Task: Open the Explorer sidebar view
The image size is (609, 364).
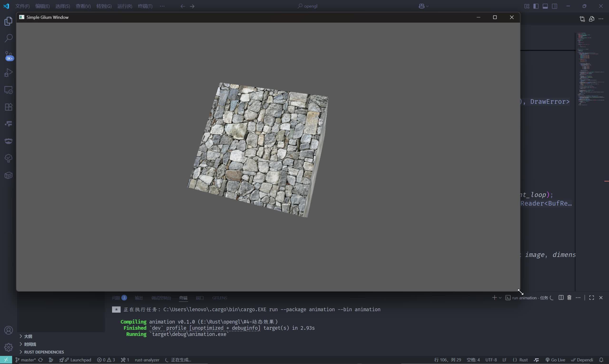Action: coord(8,21)
